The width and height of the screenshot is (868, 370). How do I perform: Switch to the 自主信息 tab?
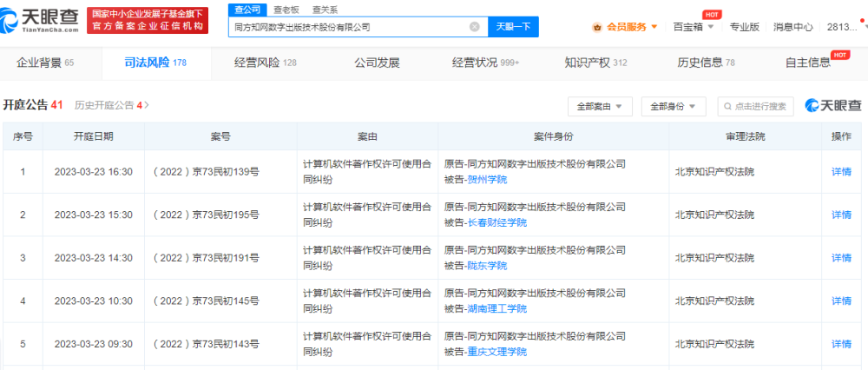click(809, 63)
